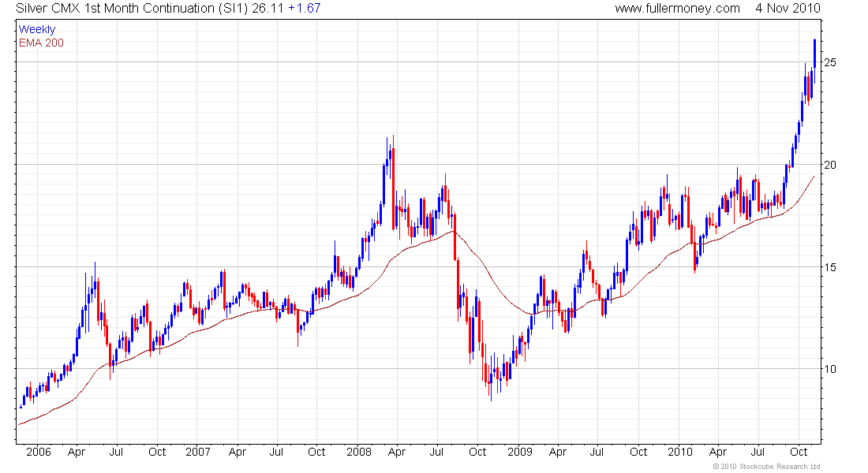
Task: Select the 2006 year label on time axis
Action: [38, 452]
